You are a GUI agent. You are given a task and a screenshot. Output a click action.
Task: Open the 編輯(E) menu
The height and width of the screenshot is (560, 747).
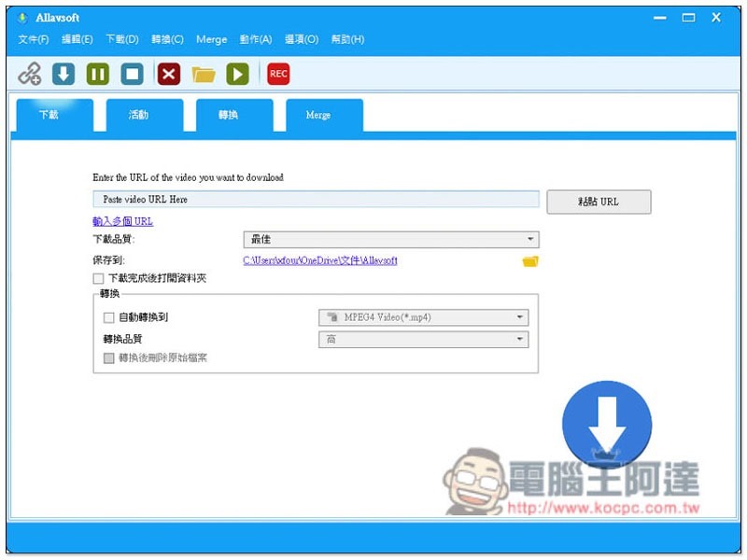(x=78, y=39)
